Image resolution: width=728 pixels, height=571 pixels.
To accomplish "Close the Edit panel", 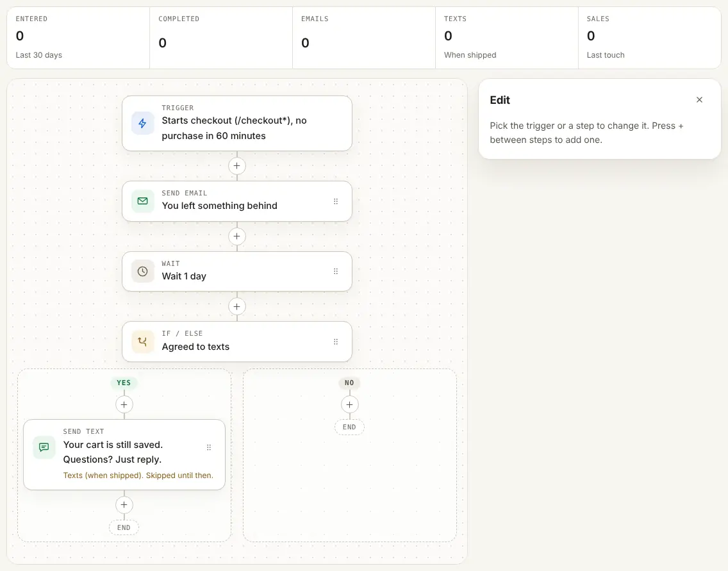I will [699, 100].
